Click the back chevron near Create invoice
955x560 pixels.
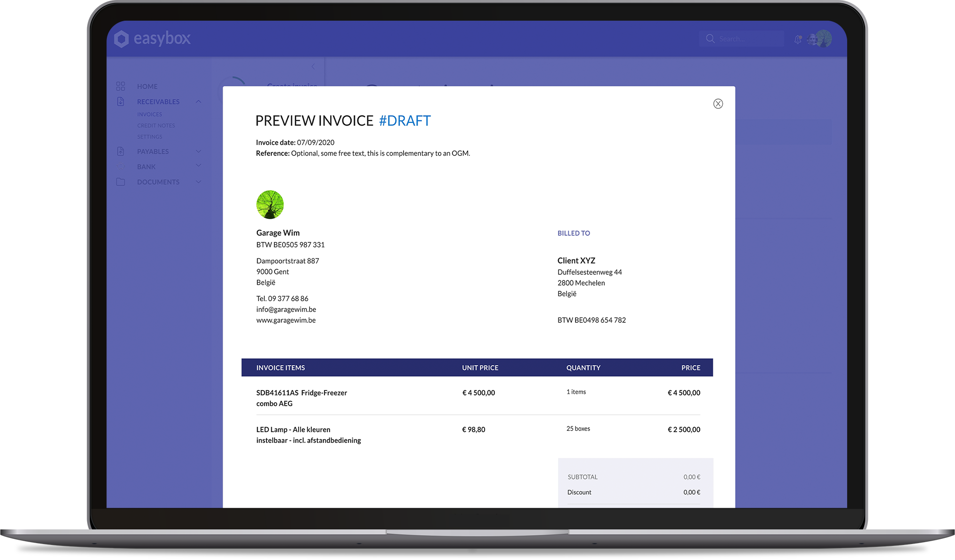tap(314, 66)
